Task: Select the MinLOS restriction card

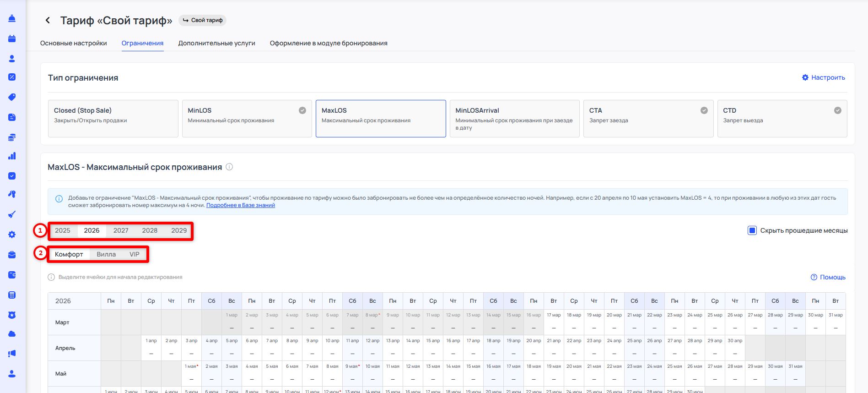Action: (247, 119)
